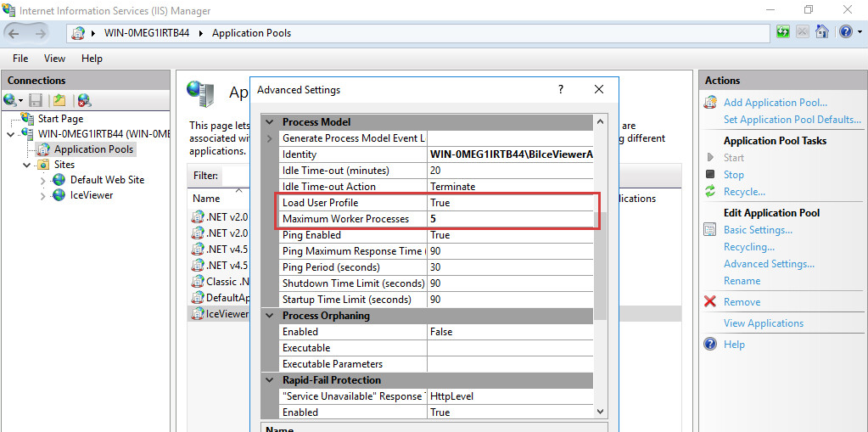
Task: Open Basic Settings from Actions pane
Action: click(758, 230)
